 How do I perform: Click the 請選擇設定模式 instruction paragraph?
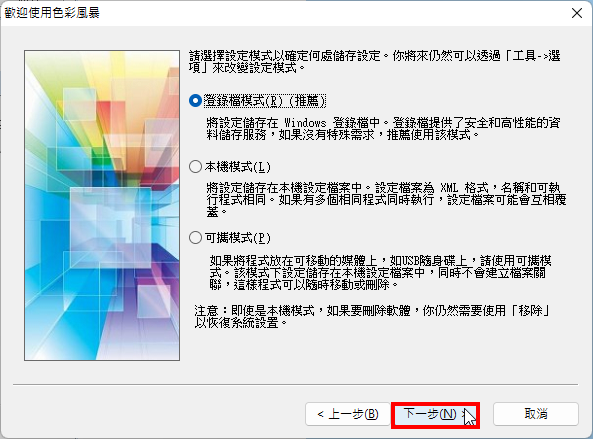coord(374,62)
